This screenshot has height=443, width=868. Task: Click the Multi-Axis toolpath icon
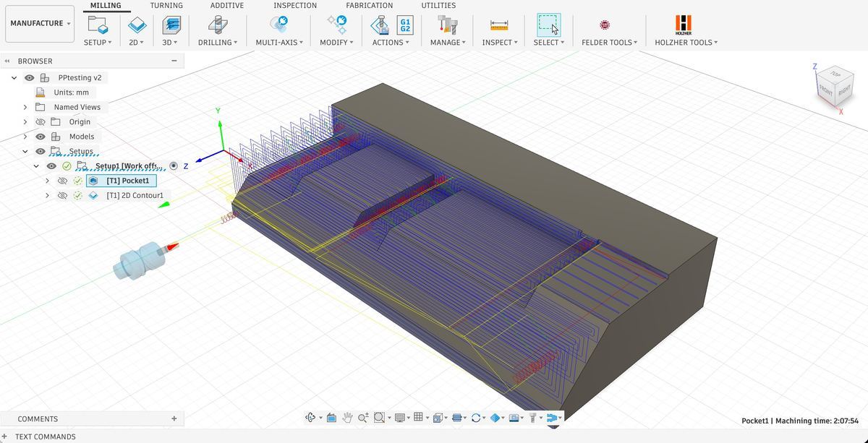[279, 24]
